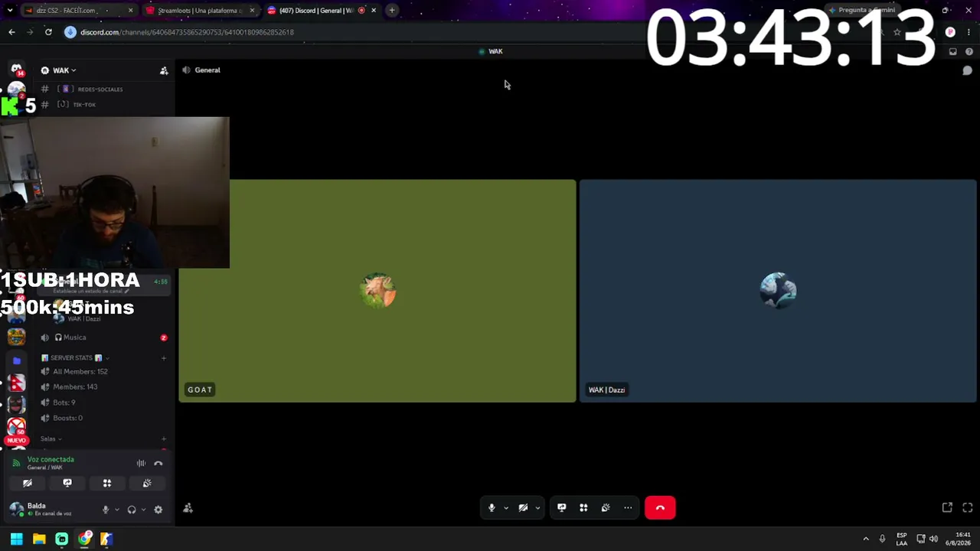Screen dimensions: 980x551
Task: Pop out the call window
Action: (947, 507)
